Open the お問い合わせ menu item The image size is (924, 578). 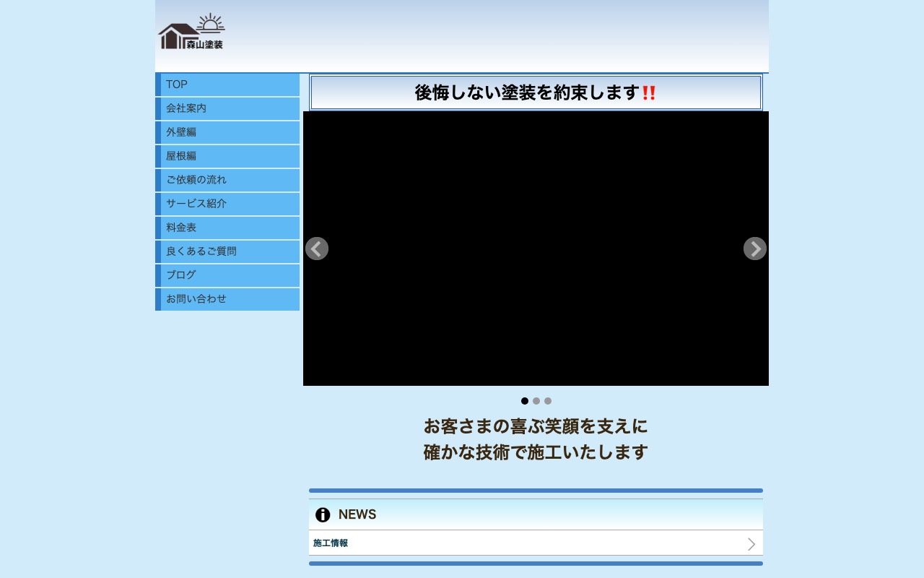click(227, 299)
